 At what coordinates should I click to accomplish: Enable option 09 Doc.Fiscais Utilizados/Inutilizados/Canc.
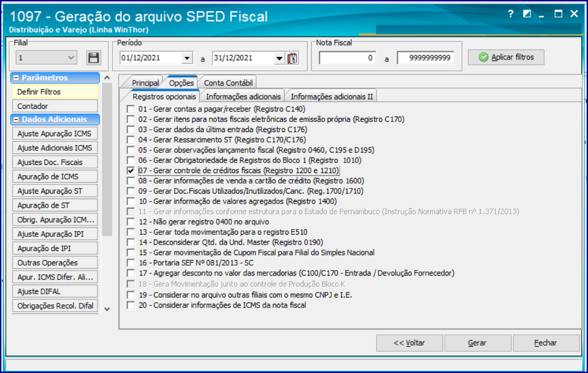tap(131, 191)
